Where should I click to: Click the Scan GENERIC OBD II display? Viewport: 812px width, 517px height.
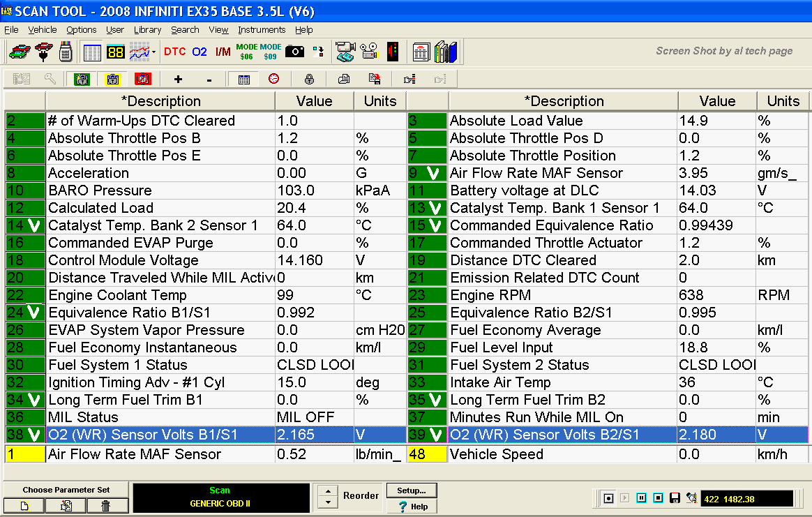(221, 498)
